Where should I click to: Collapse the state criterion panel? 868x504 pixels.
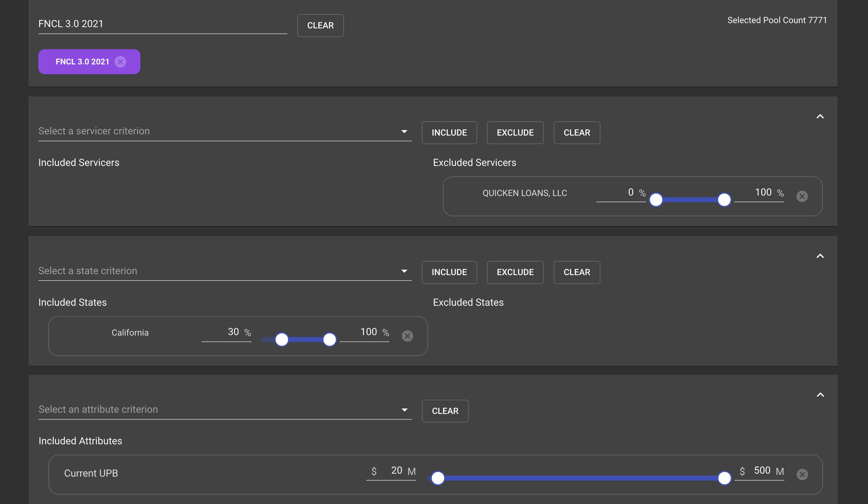pyautogui.click(x=820, y=256)
